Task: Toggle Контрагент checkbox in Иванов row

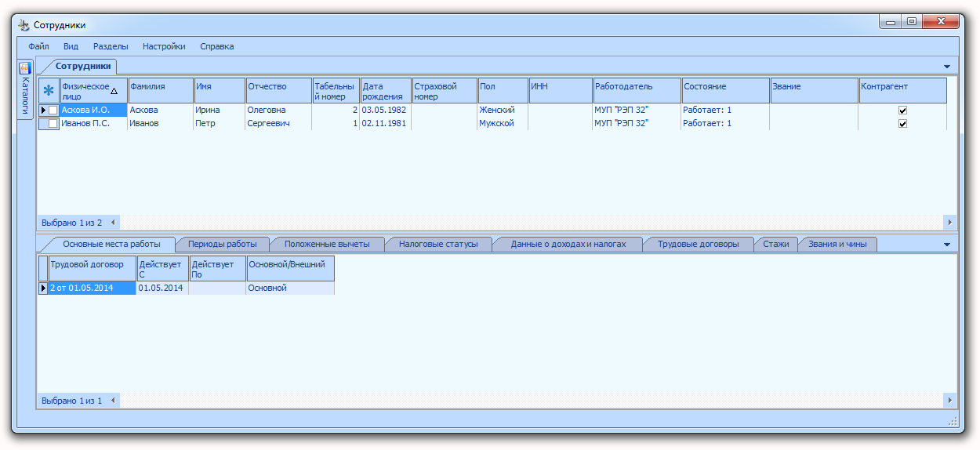Action: [x=902, y=124]
